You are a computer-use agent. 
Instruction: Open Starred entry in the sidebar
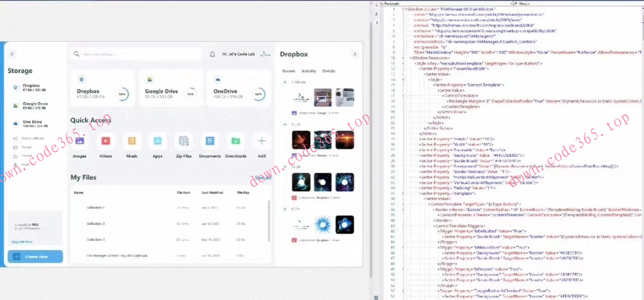click(x=23, y=156)
